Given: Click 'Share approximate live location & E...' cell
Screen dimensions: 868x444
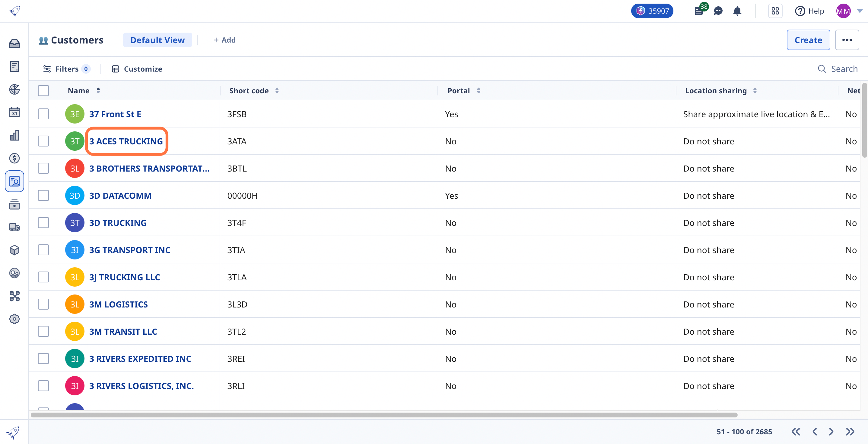Looking at the screenshot, I should pyautogui.click(x=756, y=114).
